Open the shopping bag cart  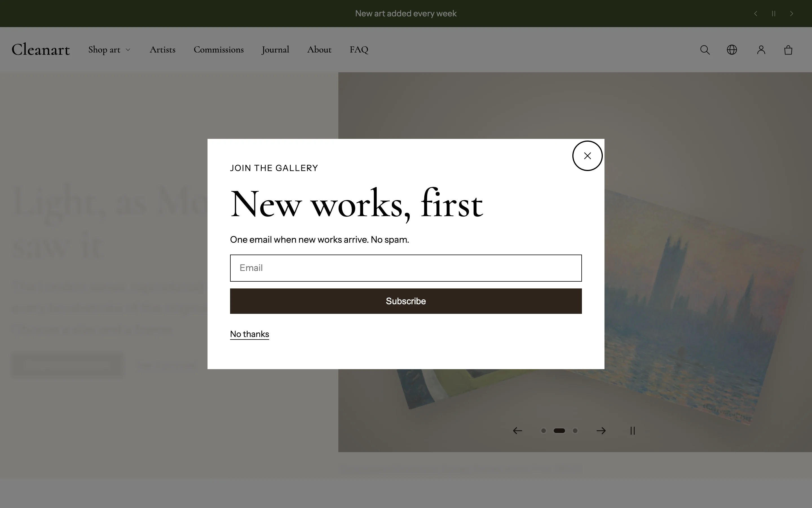click(x=788, y=50)
